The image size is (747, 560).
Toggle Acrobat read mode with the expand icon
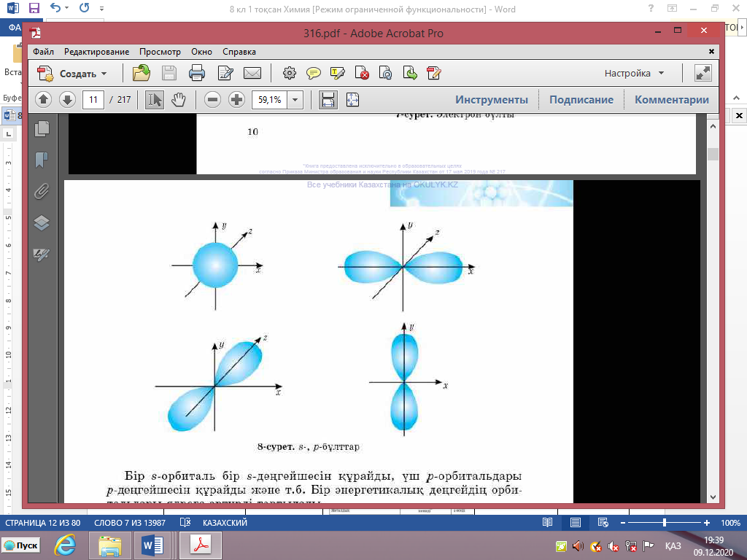point(703,74)
